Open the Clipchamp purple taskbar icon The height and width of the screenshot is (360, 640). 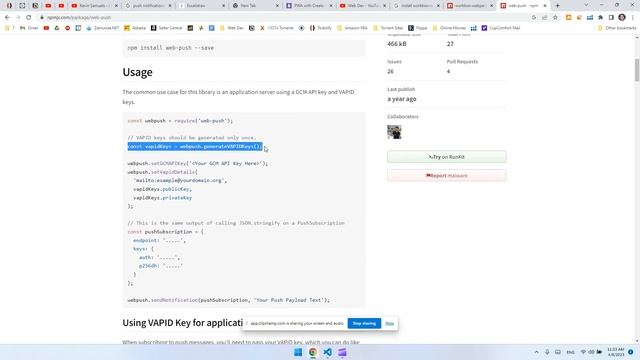[x=342, y=352]
